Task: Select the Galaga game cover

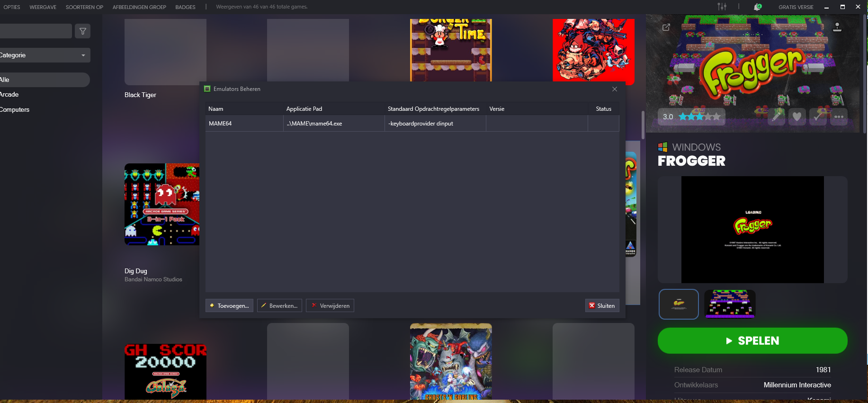Action: [x=165, y=372]
